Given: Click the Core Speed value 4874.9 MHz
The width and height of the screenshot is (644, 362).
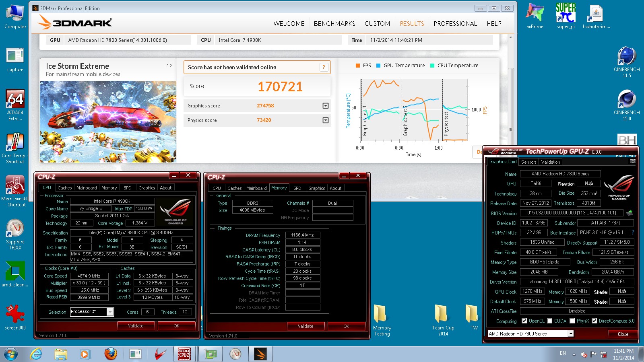Looking at the screenshot, I should [89, 276].
